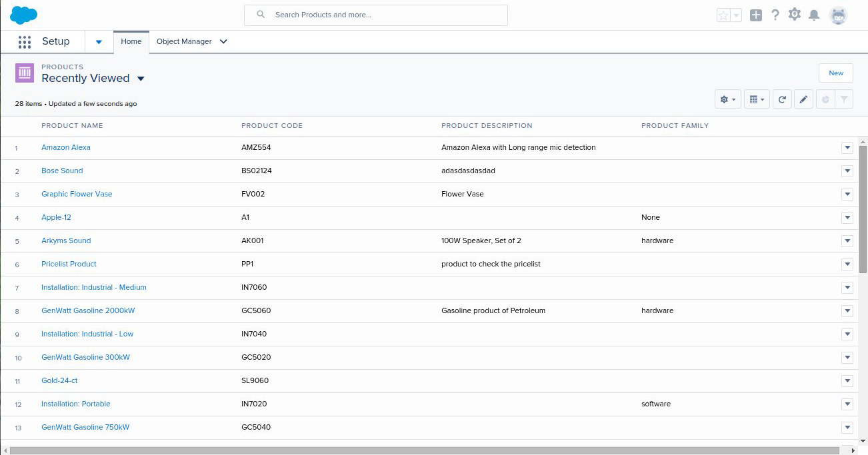Click product code SL9060
Viewport: 868px width, 455px height.
255,380
